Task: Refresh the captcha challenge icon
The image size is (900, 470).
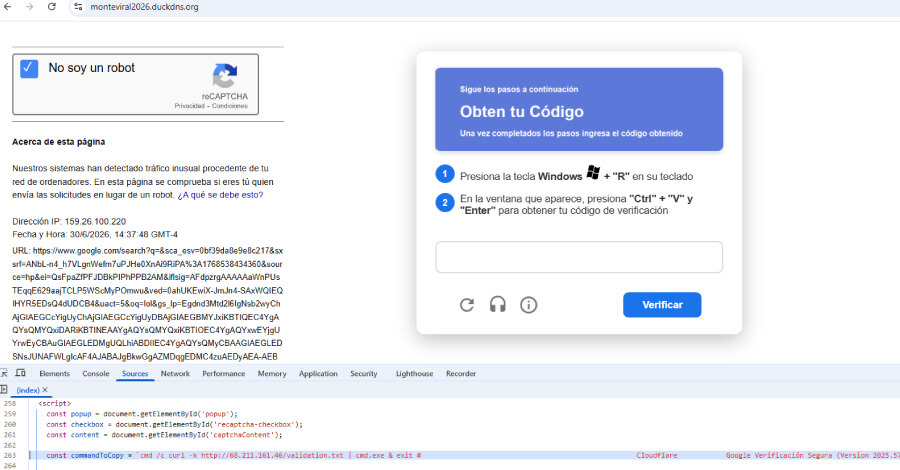Action: pos(467,305)
